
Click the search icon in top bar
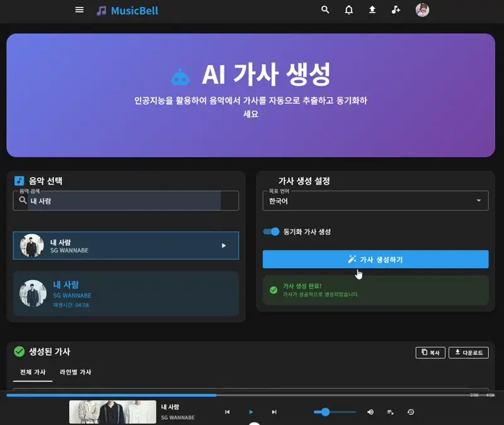(x=325, y=10)
